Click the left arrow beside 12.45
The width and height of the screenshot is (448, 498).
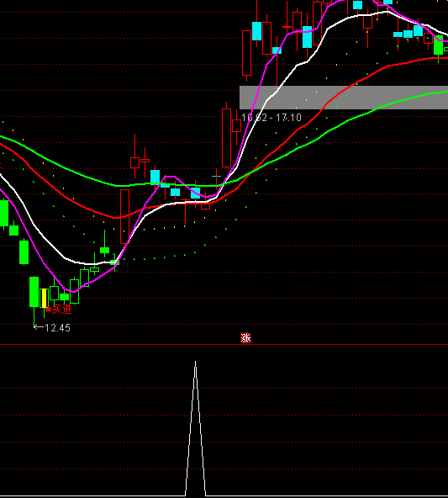click(x=39, y=326)
